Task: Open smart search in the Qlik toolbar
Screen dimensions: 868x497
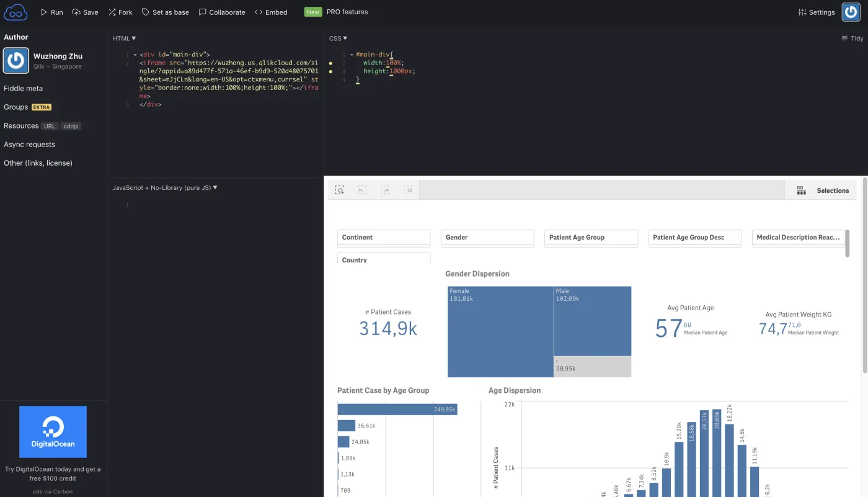Action: (x=339, y=190)
